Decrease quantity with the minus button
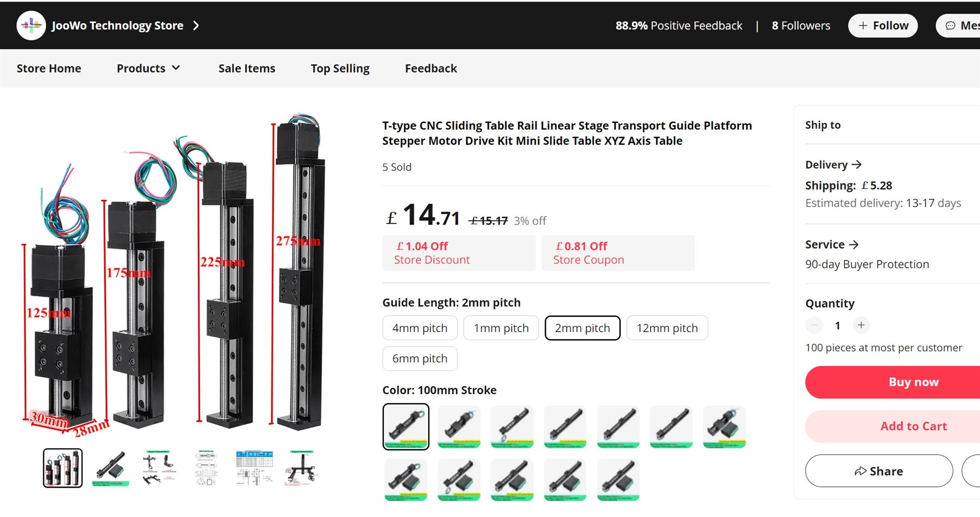The image size is (980, 517). click(x=814, y=325)
